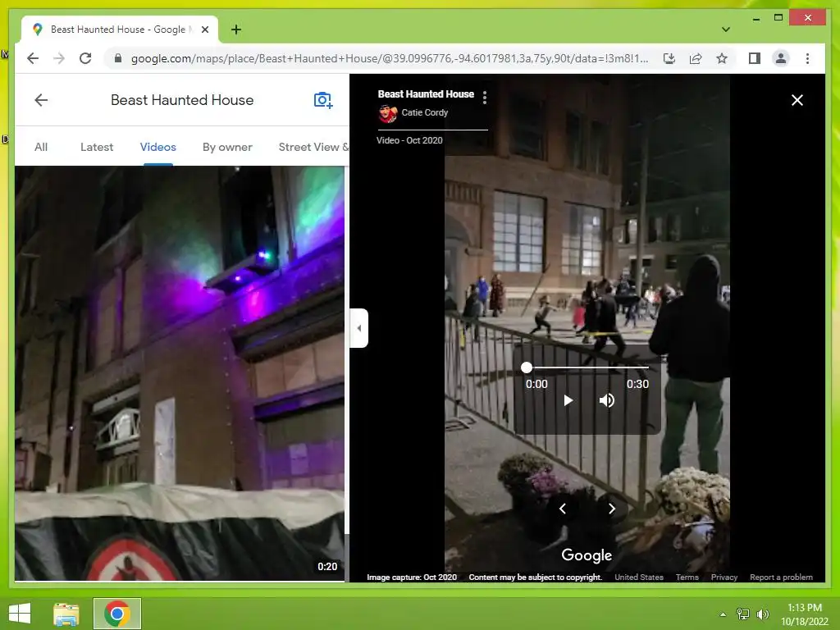Open the Chrome three-dot menu

[807, 58]
